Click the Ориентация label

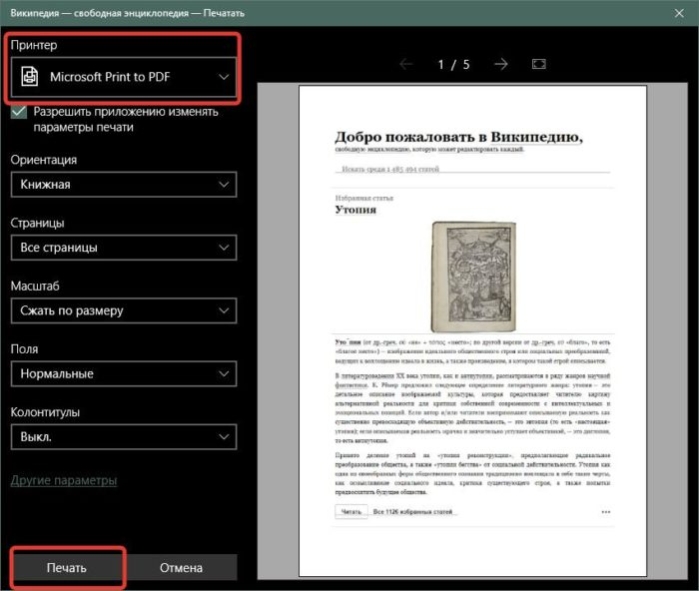point(44,160)
